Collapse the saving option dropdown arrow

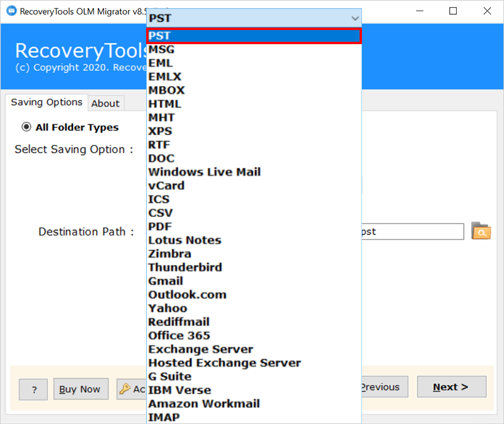(355, 18)
